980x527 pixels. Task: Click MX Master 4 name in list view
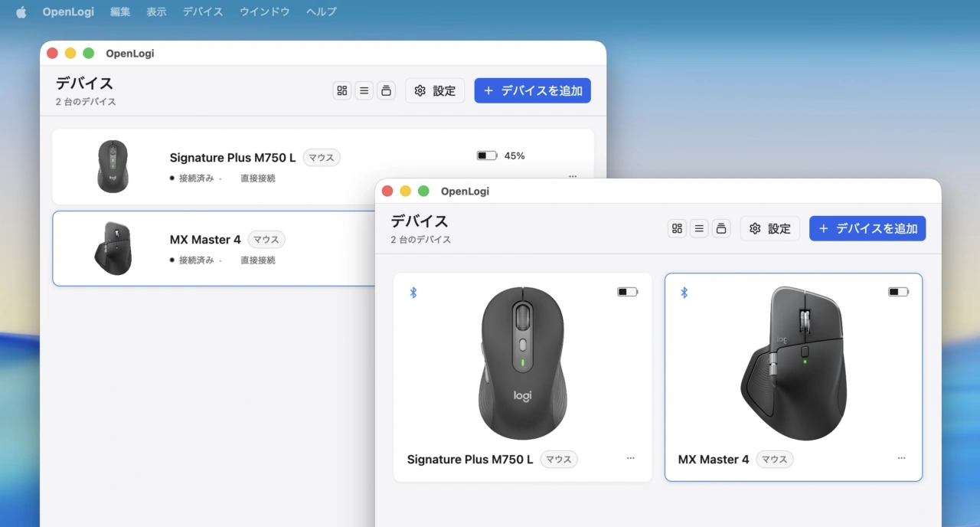205,240
